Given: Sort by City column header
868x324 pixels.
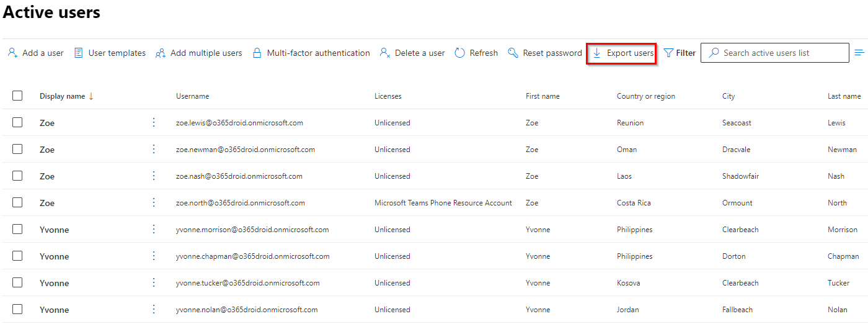Looking at the screenshot, I should pyautogui.click(x=728, y=96).
